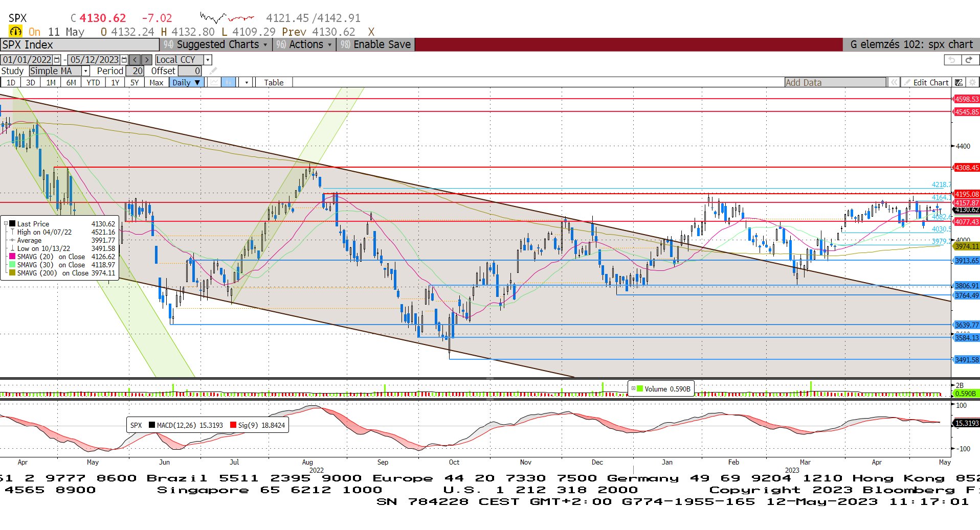Expand the Simple MA study dropdown
Image resolution: width=980 pixels, height=530 pixels.
pos(86,71)
